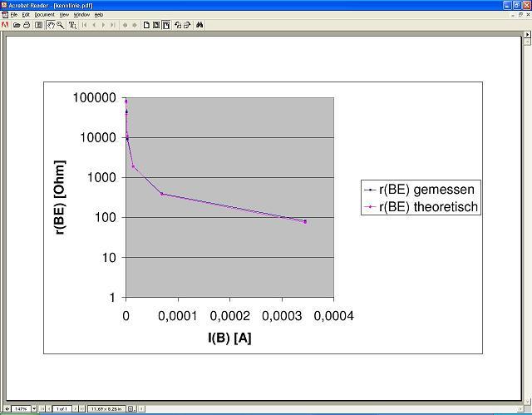Set Fit in Window view
This screenshot has height=415, width=532.
pyautogui.click(x=156, y=25)
